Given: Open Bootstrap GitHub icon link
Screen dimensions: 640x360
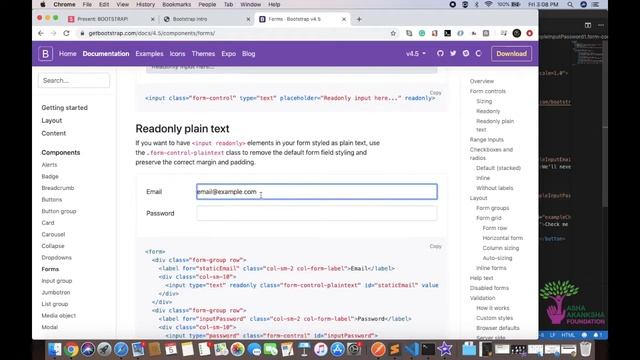Looking at the screenshot, I should pyautogui.click(x=440, y=53).
